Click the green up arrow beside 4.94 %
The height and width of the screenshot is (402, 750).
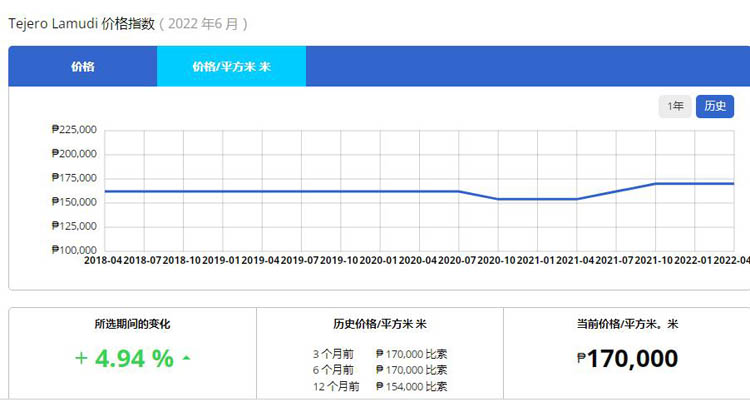(x=187, y=358)
